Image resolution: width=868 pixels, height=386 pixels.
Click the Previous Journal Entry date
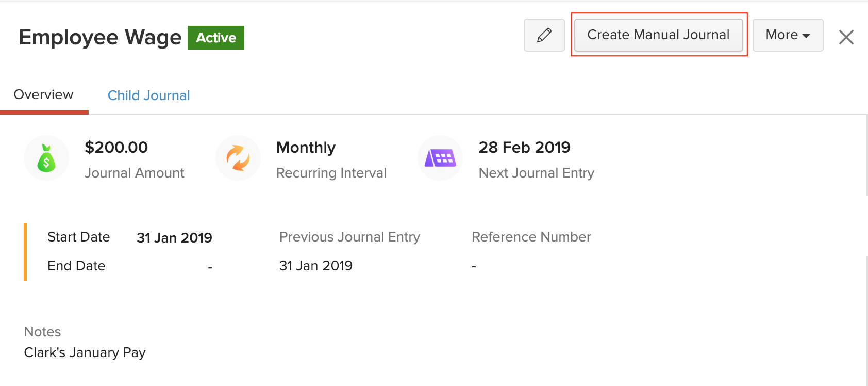[x=315, y=265]
